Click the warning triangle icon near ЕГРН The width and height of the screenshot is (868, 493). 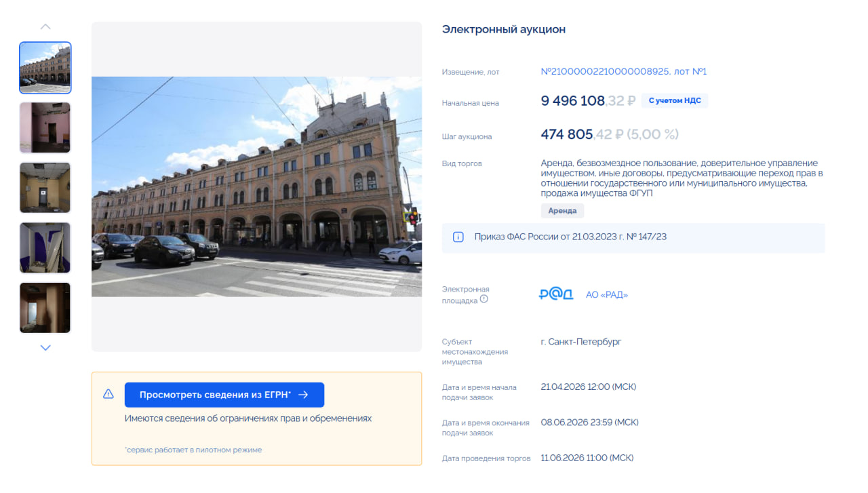click(108, 394)
